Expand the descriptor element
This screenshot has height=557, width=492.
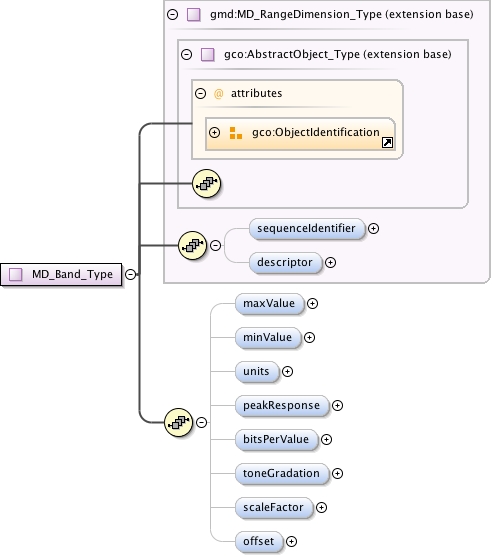click(330, 263)
